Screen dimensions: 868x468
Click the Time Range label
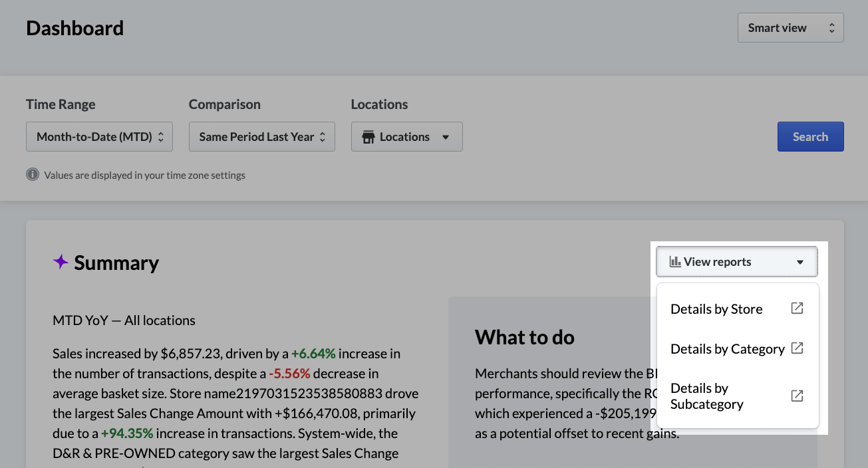pyautogui.click(x=61, y=104)
